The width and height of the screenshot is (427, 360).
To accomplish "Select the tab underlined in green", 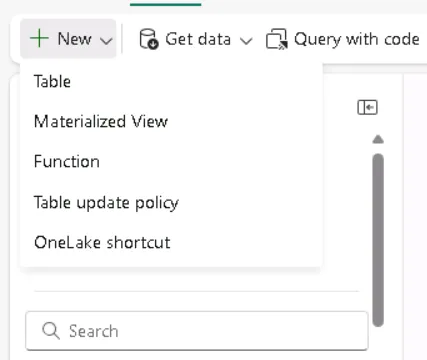I will [x=165, y=3].
